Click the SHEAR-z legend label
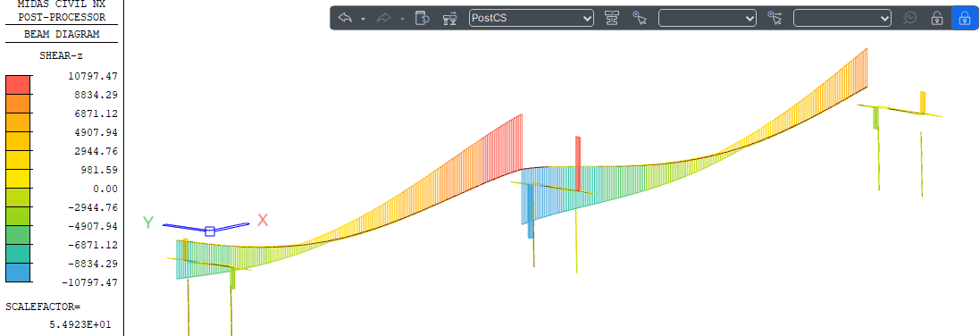980x336 pixels. click(x=62, y=55)
